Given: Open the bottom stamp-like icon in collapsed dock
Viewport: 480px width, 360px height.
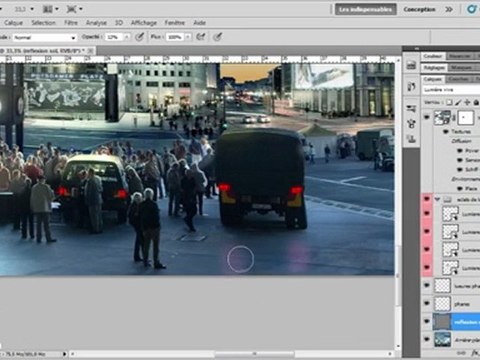Looking at the screenshot, I should tap(411, 139).
